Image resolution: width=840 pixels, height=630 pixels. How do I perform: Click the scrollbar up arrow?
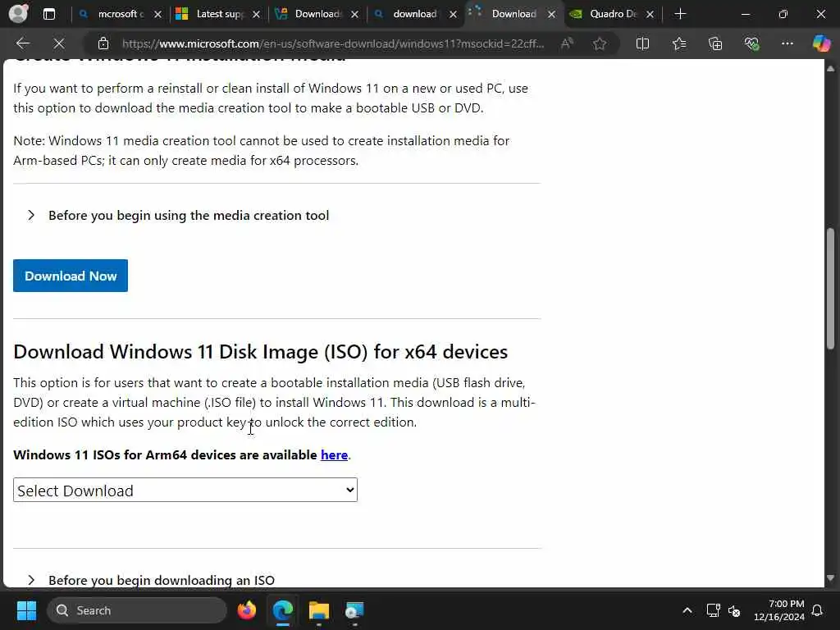[x=830, y=69]
